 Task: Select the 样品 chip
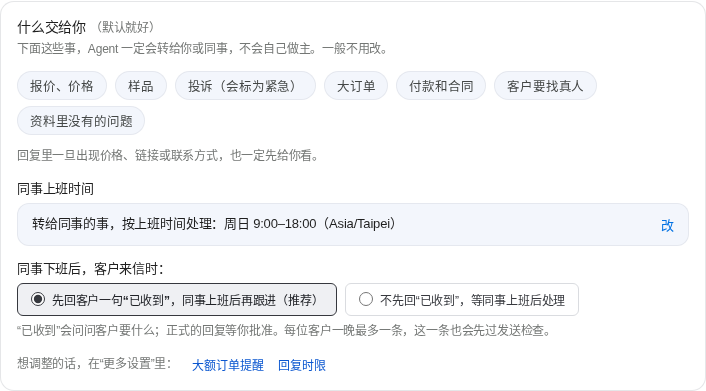[141, 86]
